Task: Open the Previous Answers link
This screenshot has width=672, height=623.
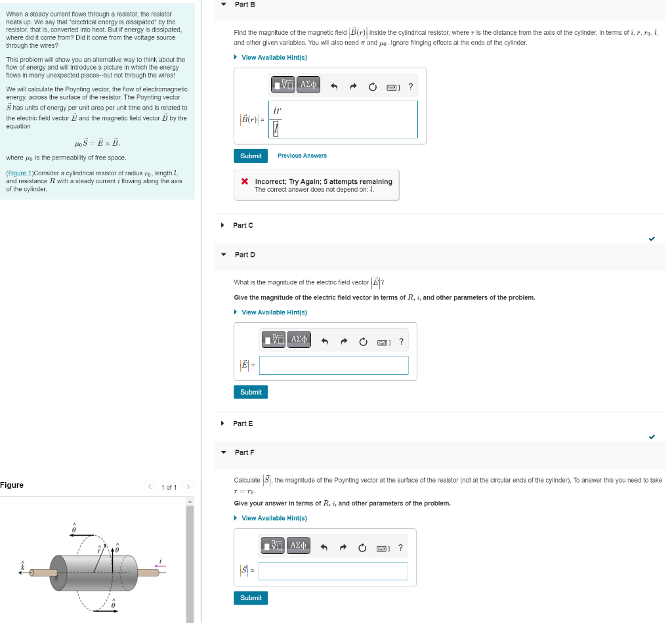Action: [302, 156]
